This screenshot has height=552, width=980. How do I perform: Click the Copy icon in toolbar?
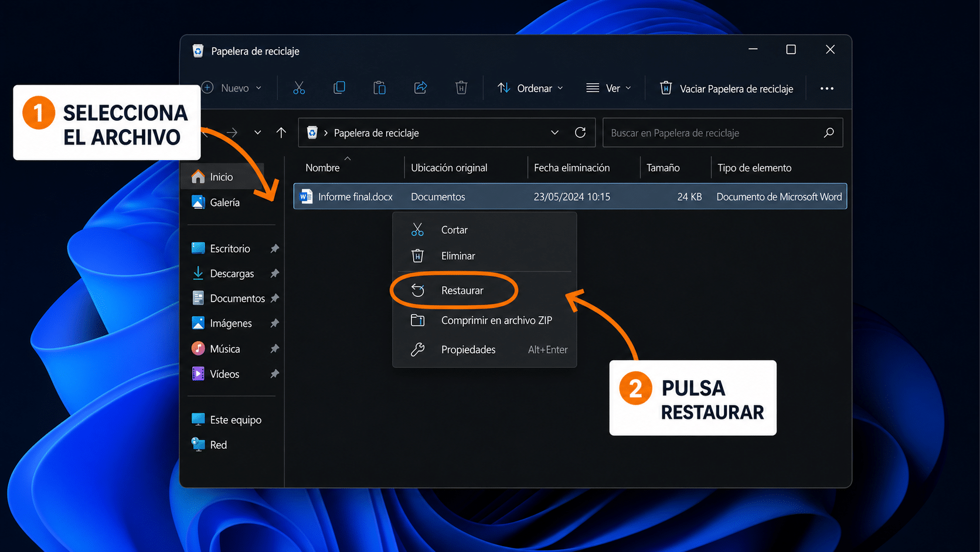click(x=339, y=88)
